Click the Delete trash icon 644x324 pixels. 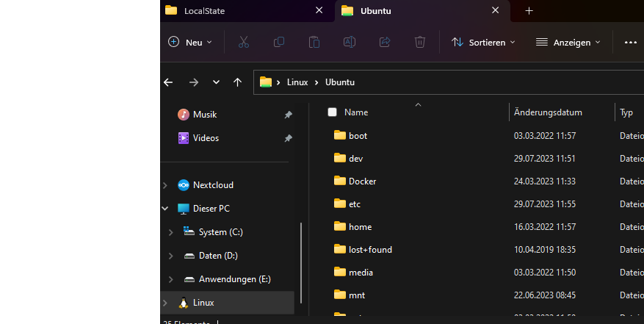pyautogui.click(x=420, y=43)
